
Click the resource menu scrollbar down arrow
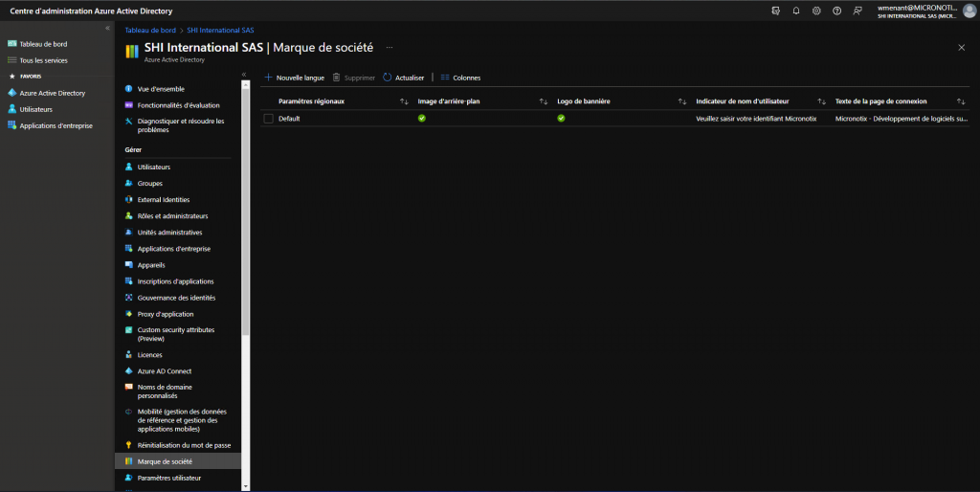point(246,486)
